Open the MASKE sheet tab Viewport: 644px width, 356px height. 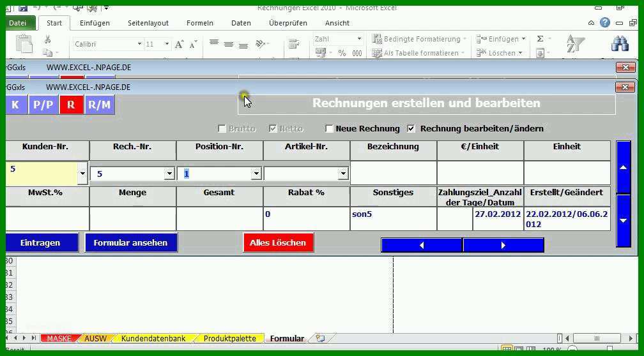59,338
